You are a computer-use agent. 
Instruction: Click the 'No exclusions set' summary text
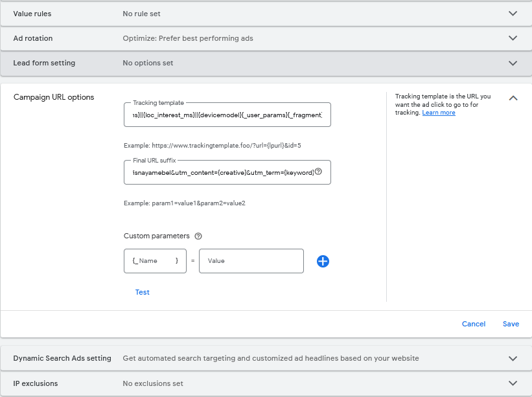(x=153, y=383)
